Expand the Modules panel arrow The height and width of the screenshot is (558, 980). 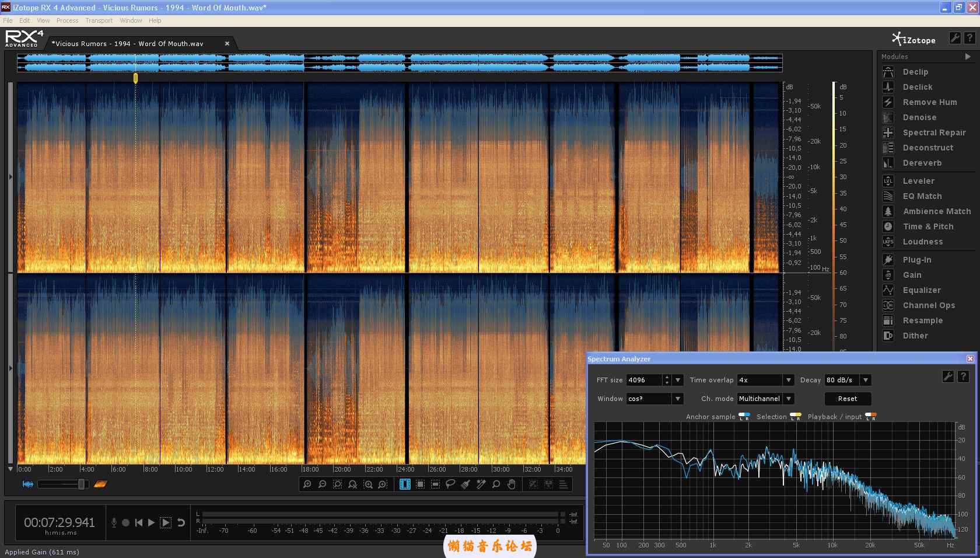968,57
